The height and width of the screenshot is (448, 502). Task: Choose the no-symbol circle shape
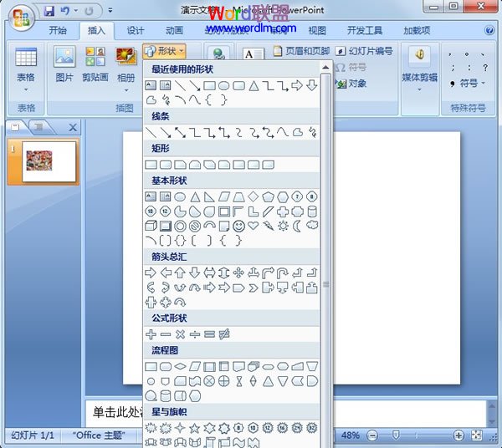coord(195,226)
